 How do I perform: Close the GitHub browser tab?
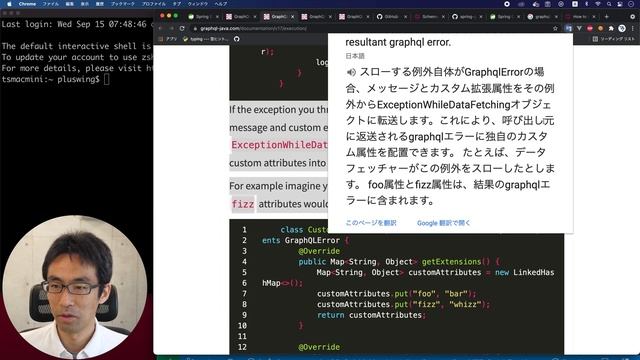405,17
